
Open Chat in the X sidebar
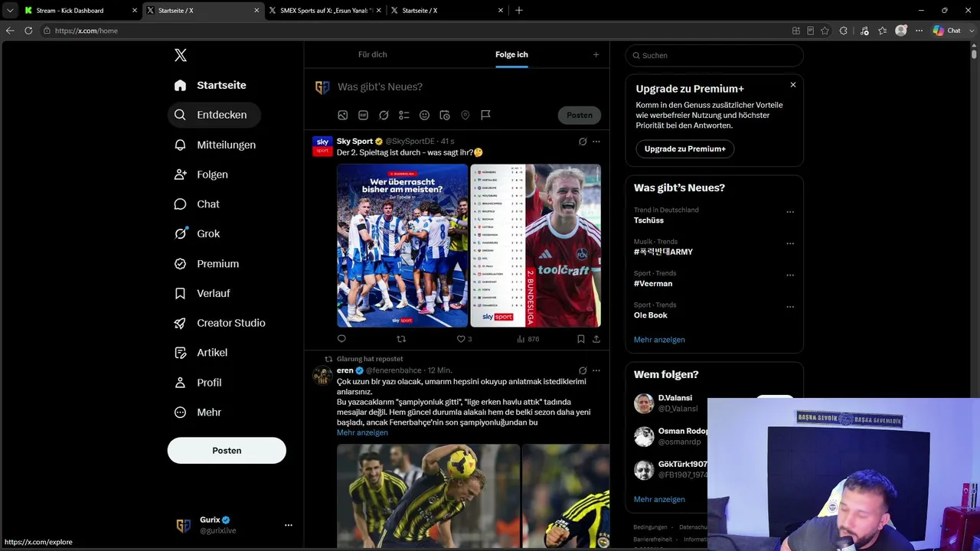pyautogui.click(x=197, y=204)
